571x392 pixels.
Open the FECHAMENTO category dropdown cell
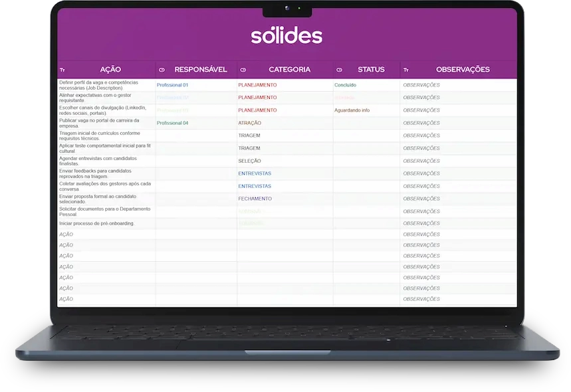coord(285,199)
